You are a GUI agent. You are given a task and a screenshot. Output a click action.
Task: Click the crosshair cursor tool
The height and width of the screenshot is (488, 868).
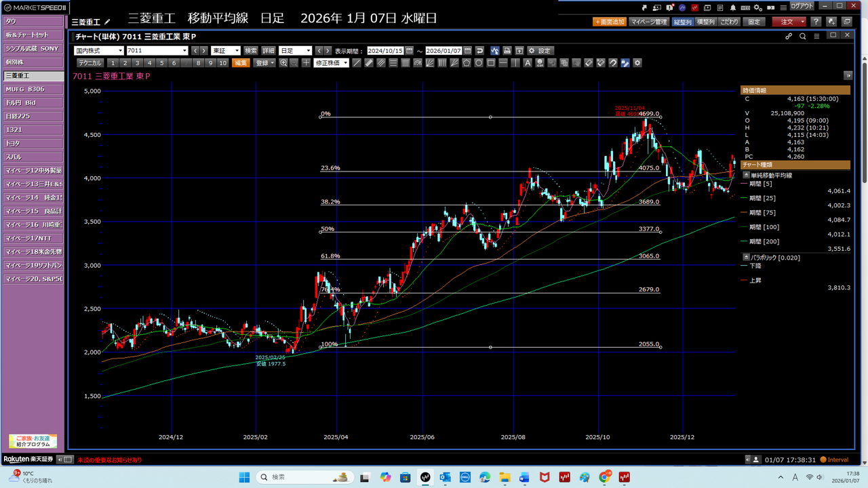click(307, 63)
